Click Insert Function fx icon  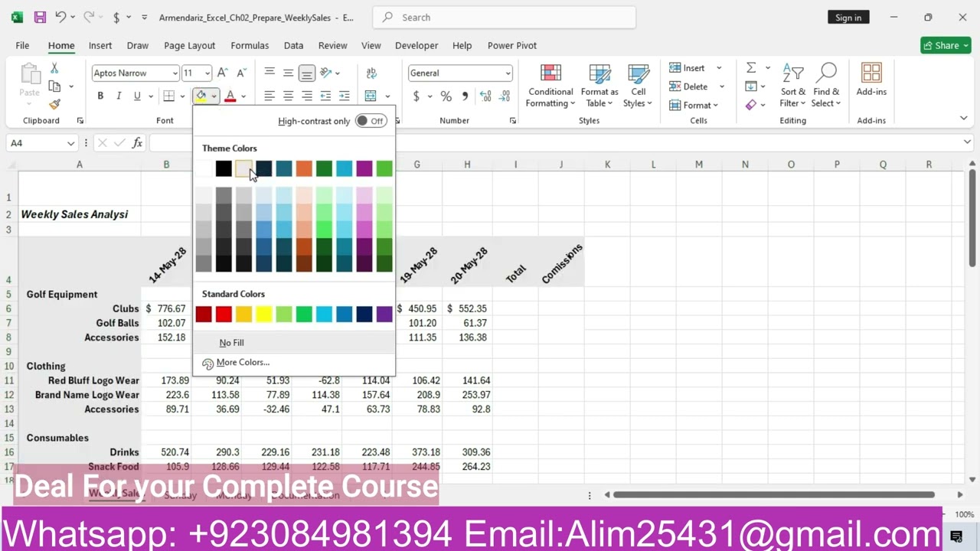(x=138, y=142)
